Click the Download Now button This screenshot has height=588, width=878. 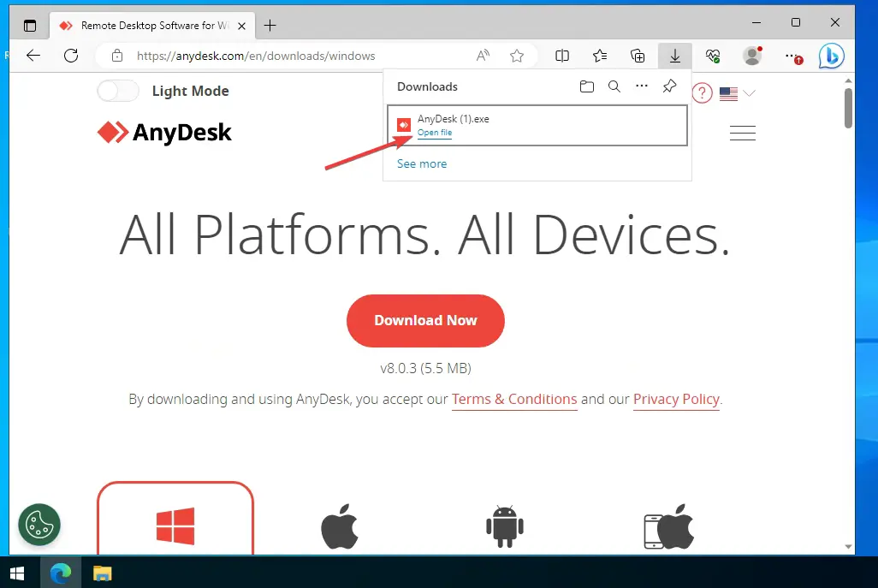point(425,321)
